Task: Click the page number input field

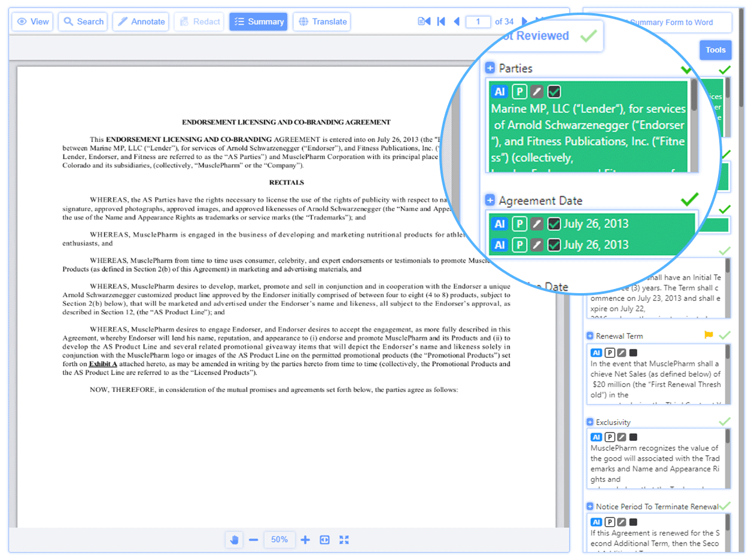Action: click(478, 22)
